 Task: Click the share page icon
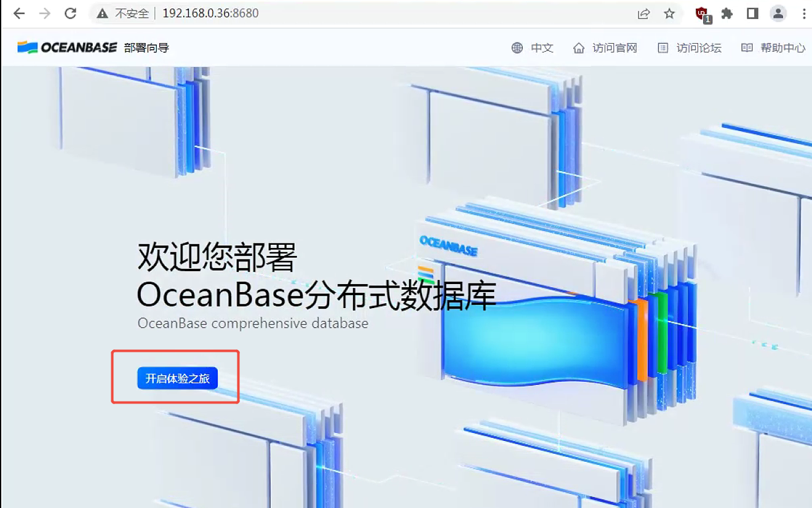click(x=643, y=14)
